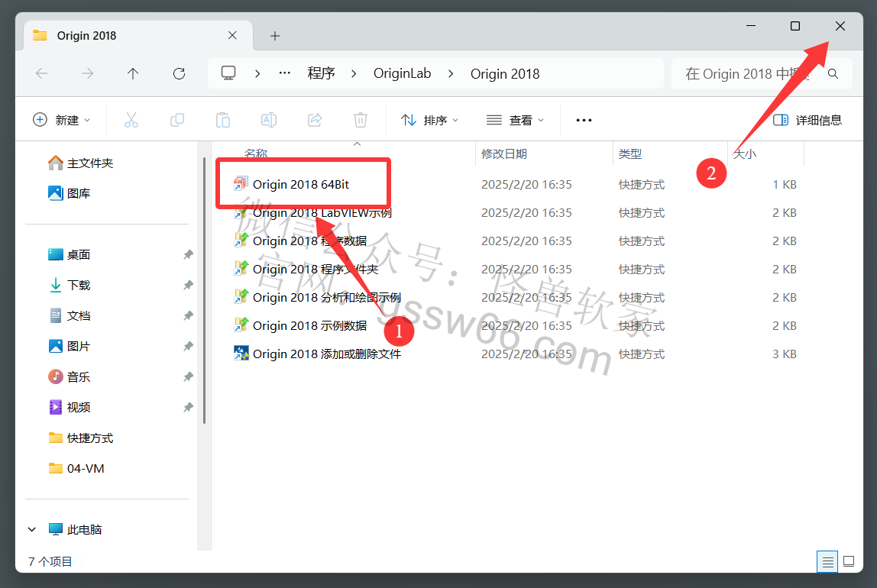Open 快捷方式 folder in the sidebar
The height and width of the screenshot is (588, 877).
[80, 438]
